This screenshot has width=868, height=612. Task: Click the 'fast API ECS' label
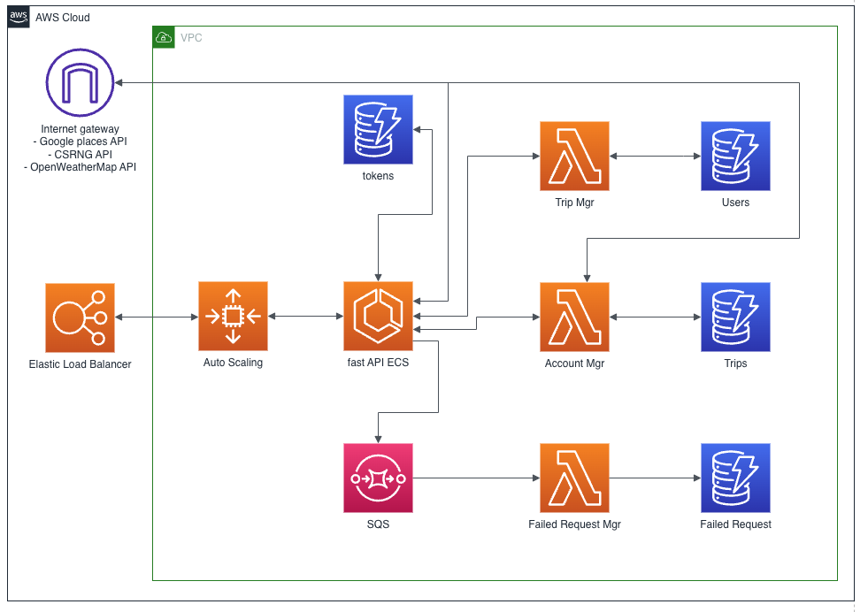click(x=378, y=363)
